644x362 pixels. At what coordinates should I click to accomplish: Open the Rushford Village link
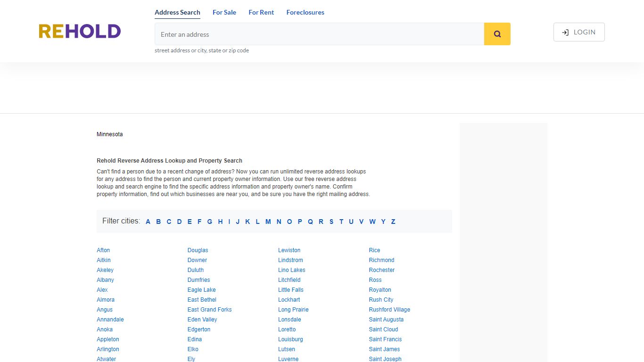(x=389, y=310)
